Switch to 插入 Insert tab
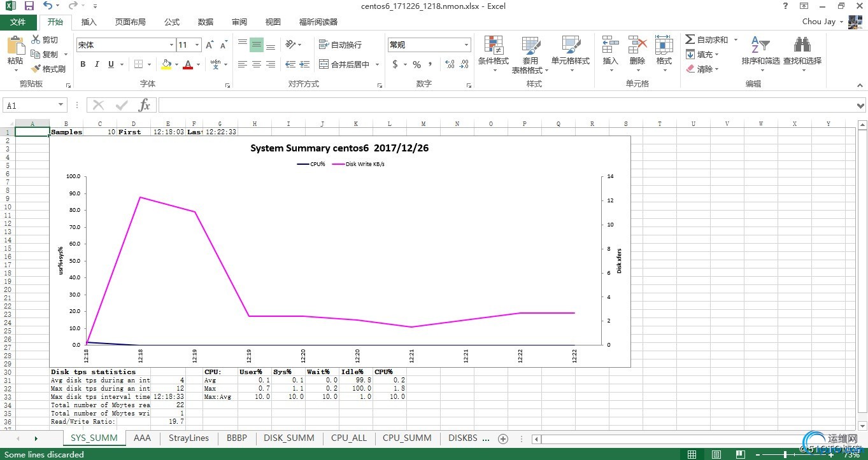Image resolution: width=868 pixels, height=460 pixels. click(89, 22)
